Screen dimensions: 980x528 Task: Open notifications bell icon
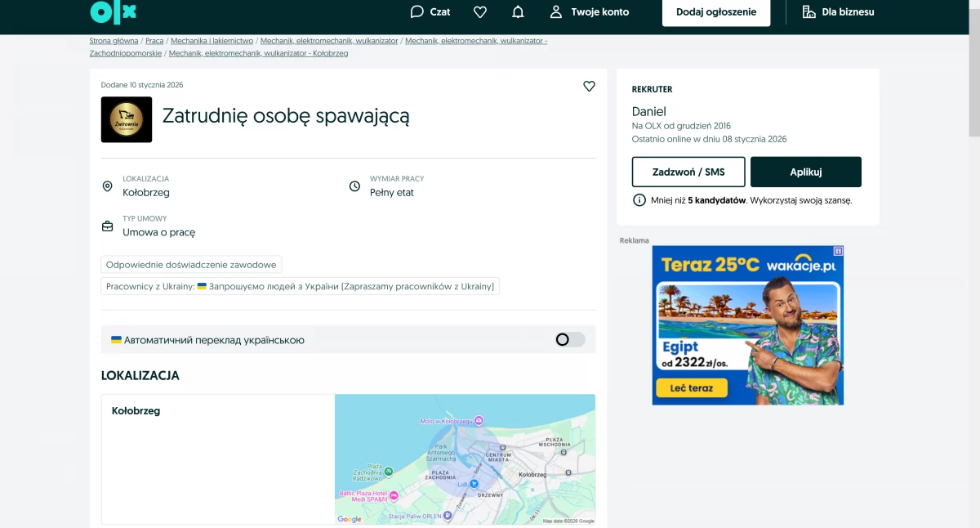518,11
